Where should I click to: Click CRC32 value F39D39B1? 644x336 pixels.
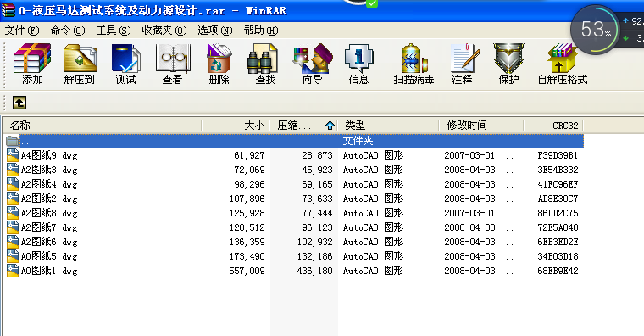[x=558, y=155]
